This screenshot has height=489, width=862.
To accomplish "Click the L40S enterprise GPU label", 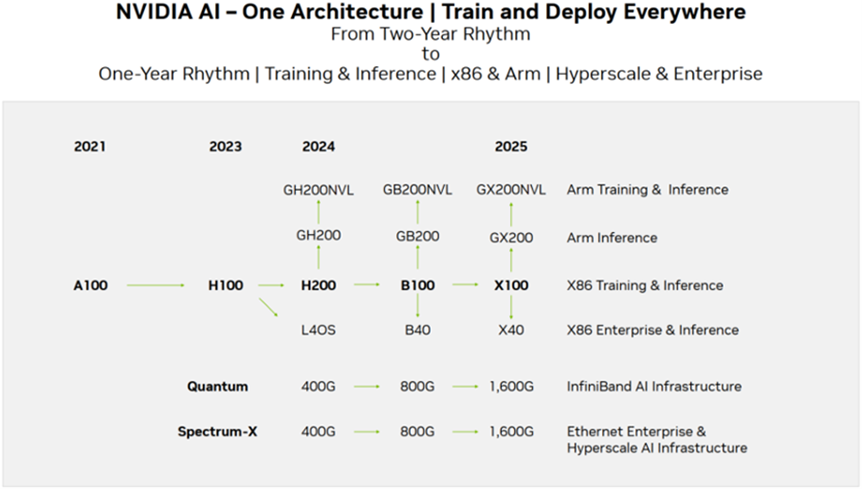I will pos(318,330).
